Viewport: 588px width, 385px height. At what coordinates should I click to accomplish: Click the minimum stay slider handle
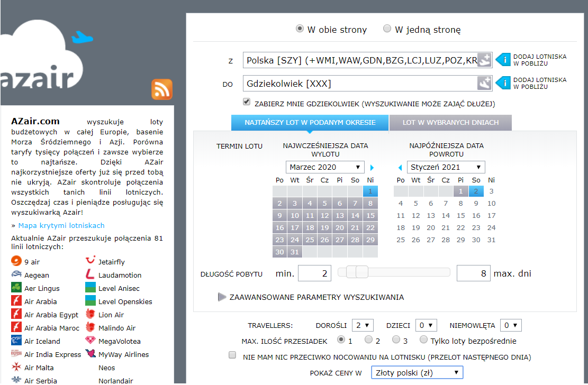tap(351, 272)
